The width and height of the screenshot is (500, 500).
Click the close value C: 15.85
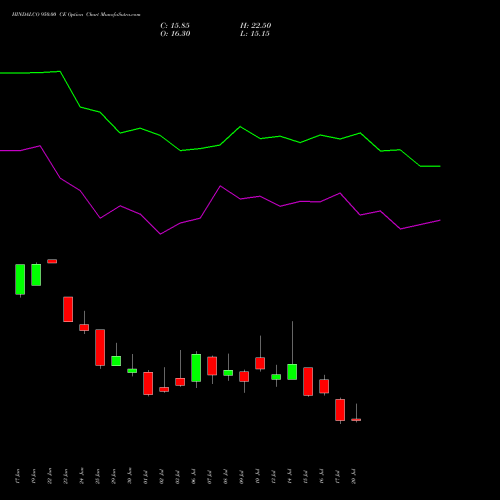pos(175,26)
